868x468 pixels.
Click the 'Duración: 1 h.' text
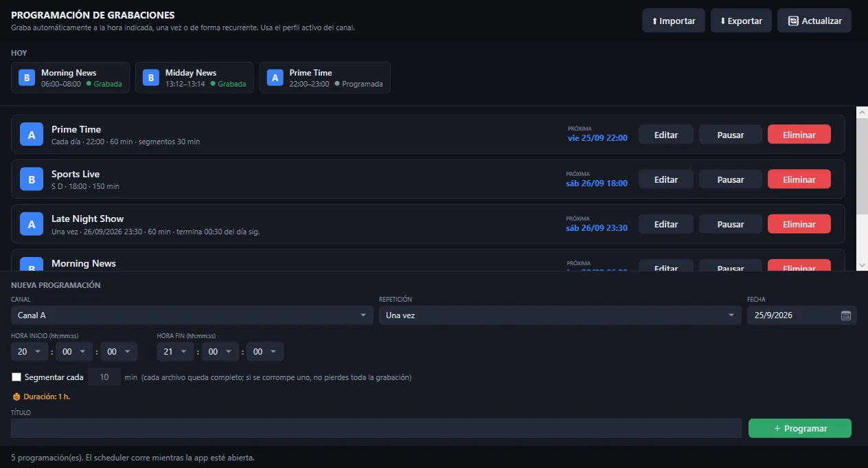click(x=47, y=397)
